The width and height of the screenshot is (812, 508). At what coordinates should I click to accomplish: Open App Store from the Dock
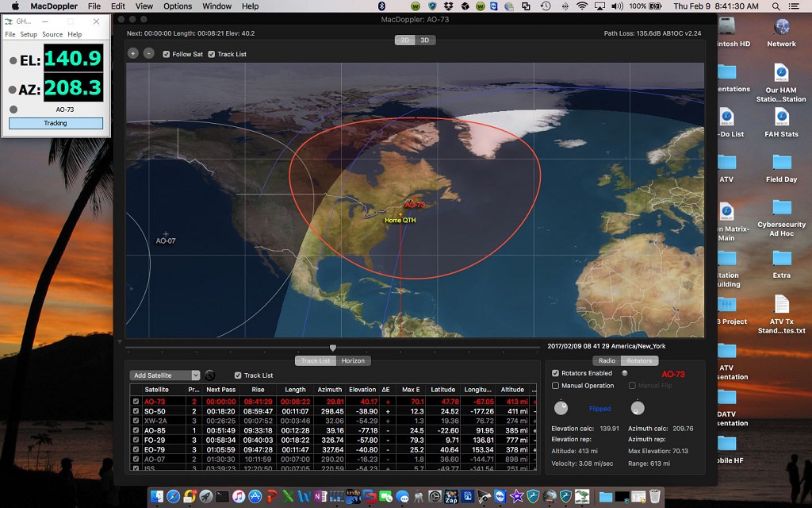pos(255,496)
